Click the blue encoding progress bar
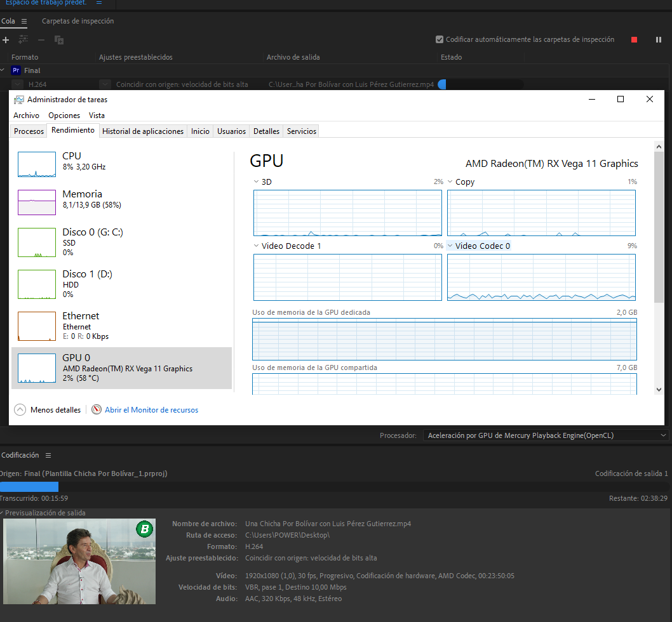672x622 pixels. coord(29,487)
